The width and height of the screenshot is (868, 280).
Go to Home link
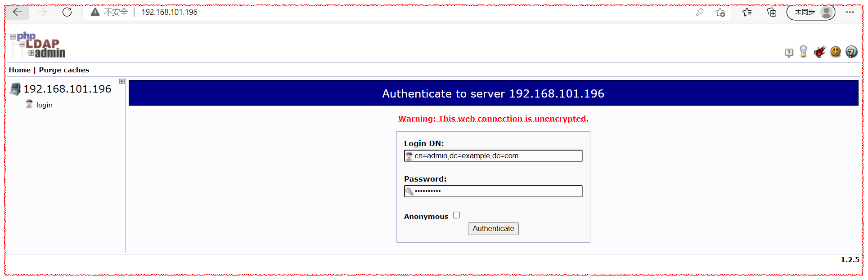(20, 70)
